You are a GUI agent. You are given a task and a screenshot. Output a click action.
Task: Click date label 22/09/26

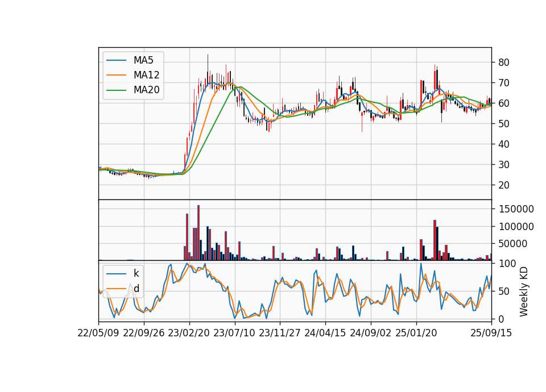point(144,333)
